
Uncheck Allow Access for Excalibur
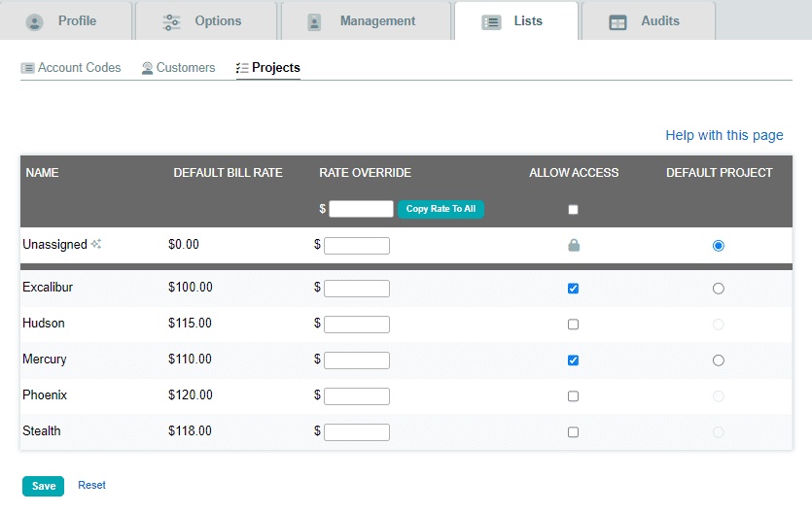(573, 289)
